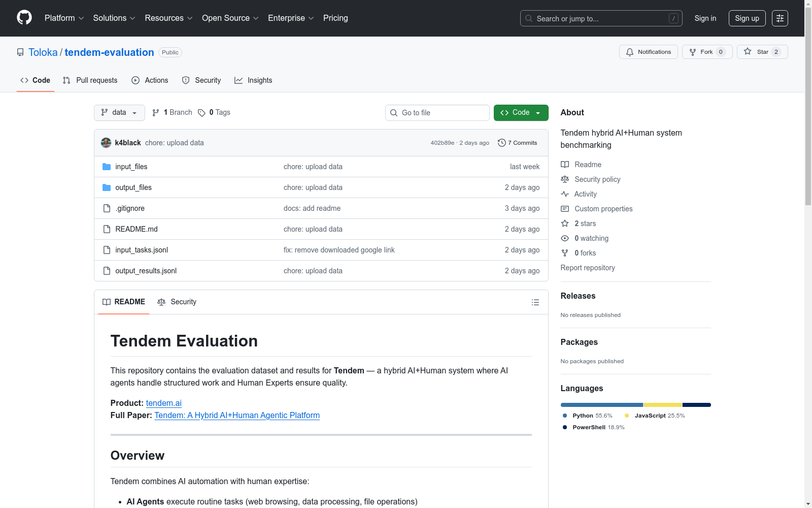Open the command palette icon button
Screen dimensions: 812x508
780,18
